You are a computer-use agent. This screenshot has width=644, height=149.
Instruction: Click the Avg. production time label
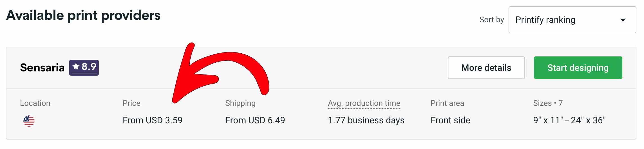pyautogui.click(x=364, y=103)
